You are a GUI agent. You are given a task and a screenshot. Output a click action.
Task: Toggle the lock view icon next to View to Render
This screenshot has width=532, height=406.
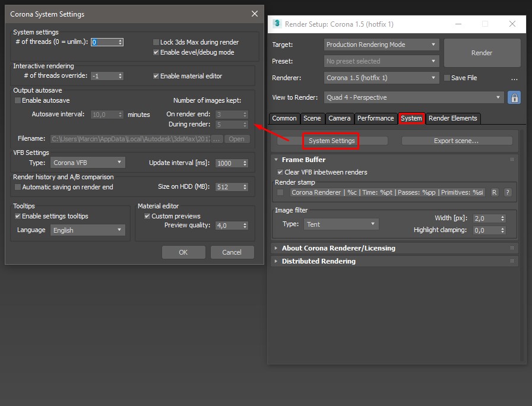(x=514, y=98)
